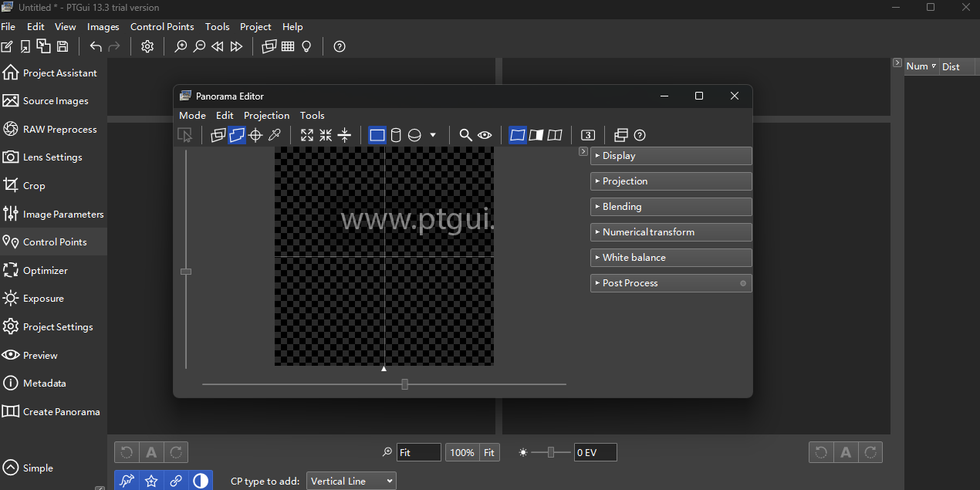Screen dimensions: 980x490
Task: Select the equirectangular projection sphere icon
Action: pos(414,135)
